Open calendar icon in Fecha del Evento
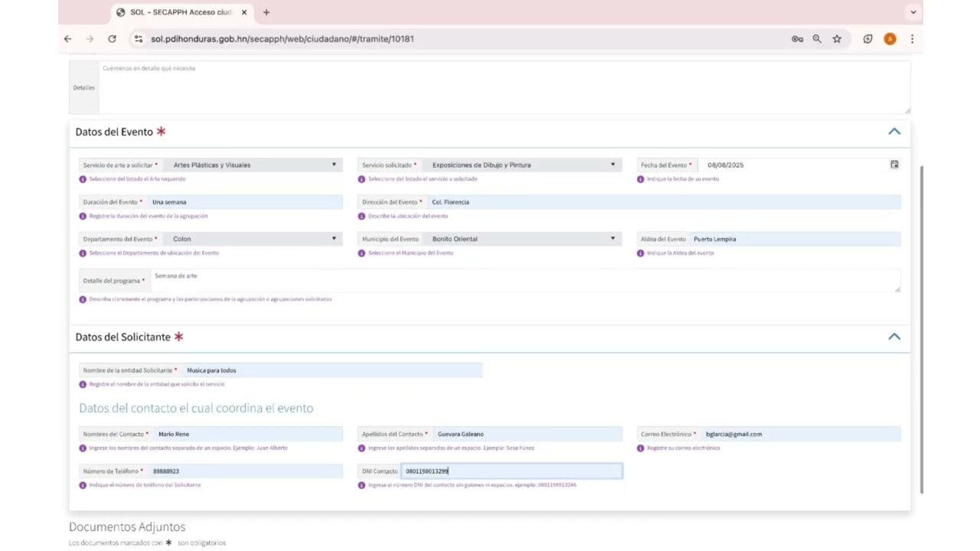This screenshot has width=980, height=551. coord(894,165)
